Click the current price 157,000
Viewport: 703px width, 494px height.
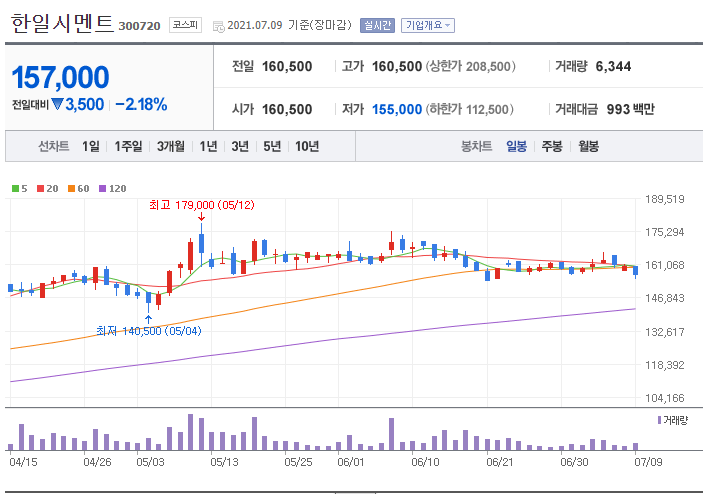coord(60,77)
